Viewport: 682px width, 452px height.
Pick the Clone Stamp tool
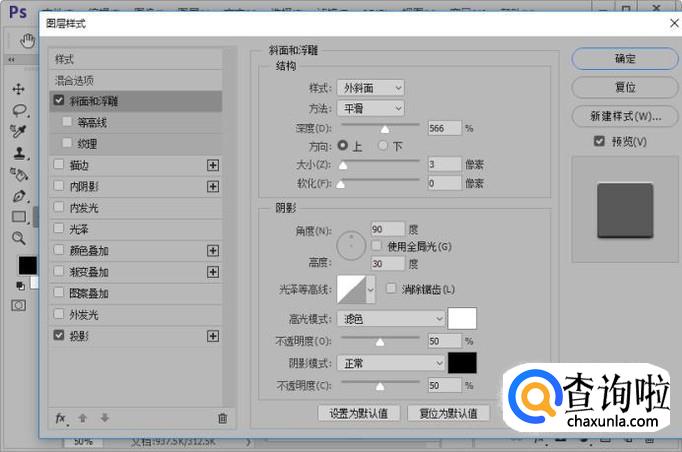click(x=18, y=153)
